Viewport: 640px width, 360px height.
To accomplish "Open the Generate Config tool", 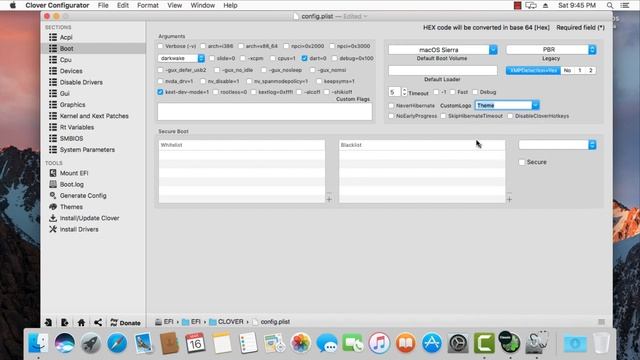I will coord(83,196).
